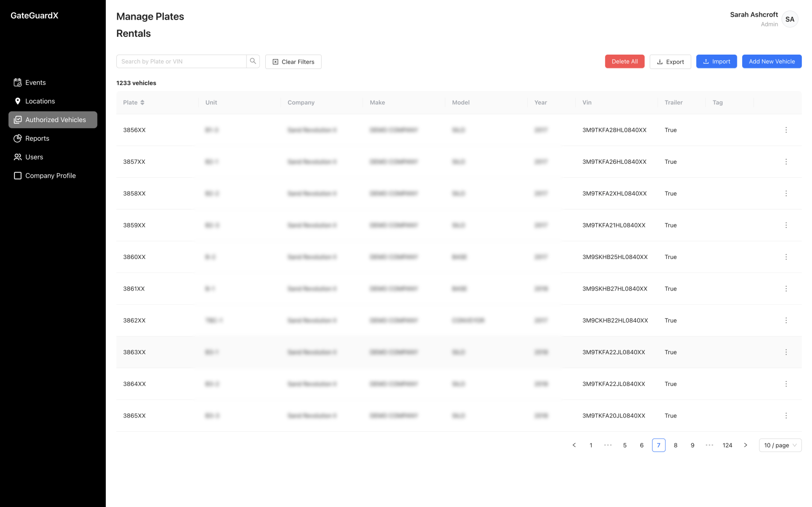
Task: Expand the 10 / page size dropdown
Action: (780, 445)
